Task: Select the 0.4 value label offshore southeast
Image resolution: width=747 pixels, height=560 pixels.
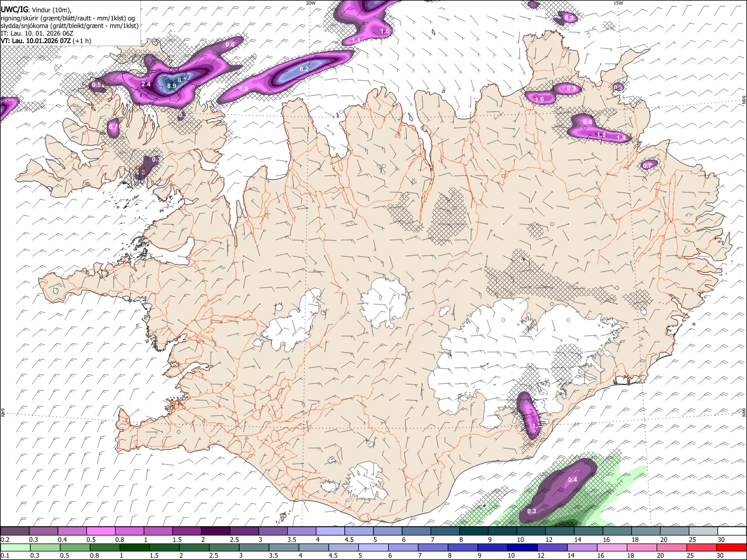Action: tap(573, 480)
